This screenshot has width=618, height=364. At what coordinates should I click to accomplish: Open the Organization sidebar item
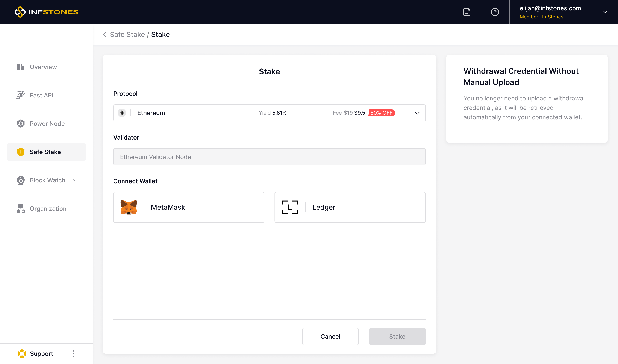pos(48,208)
